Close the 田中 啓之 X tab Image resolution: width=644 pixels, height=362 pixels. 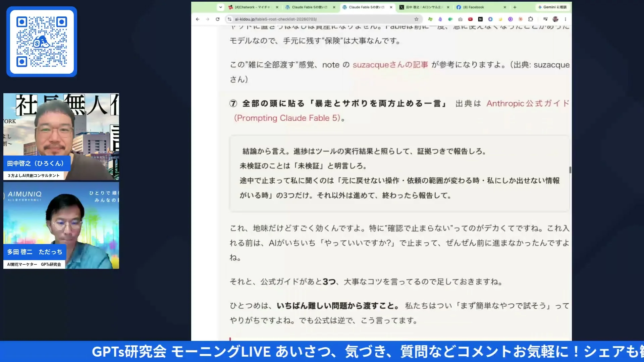tap(448, 7)
